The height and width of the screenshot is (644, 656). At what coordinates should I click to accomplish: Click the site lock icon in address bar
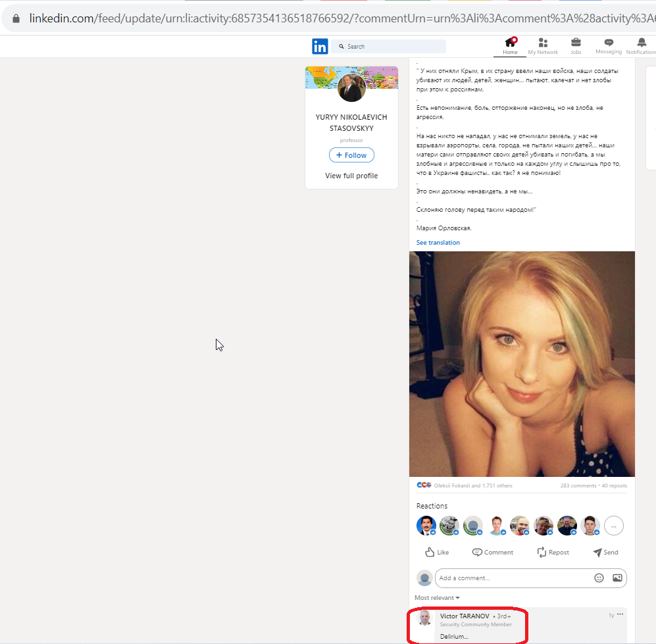[x=16, y=18]
